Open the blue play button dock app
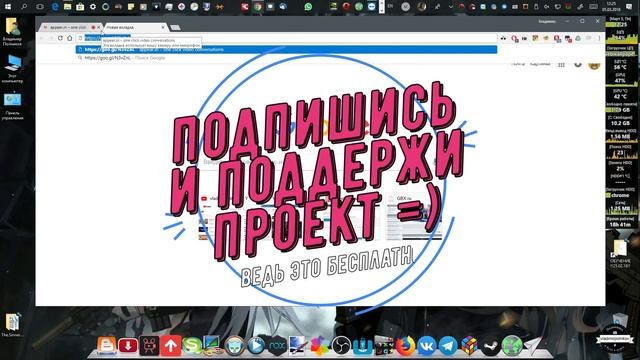The image size is (640, 360). click(x=256, y=346)
